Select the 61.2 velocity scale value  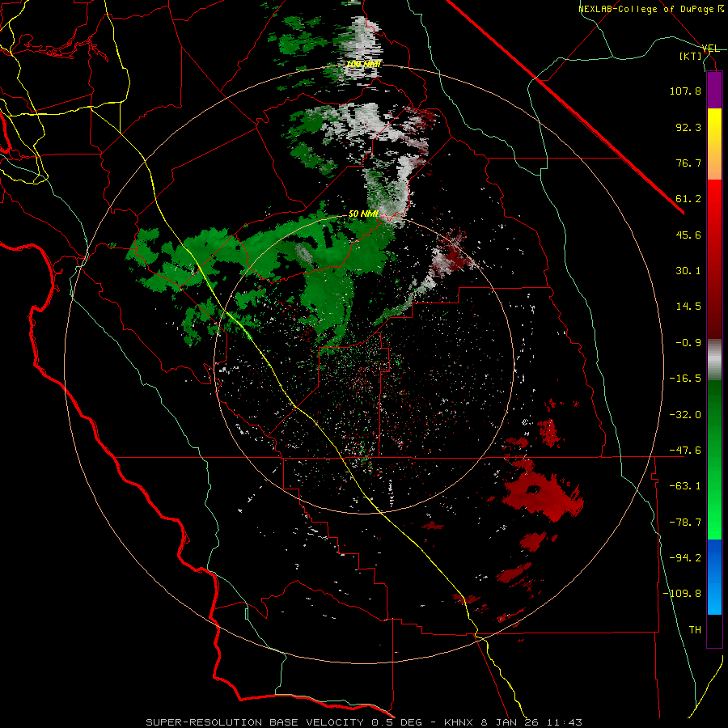pyautogui.click(x=688, y=199)
